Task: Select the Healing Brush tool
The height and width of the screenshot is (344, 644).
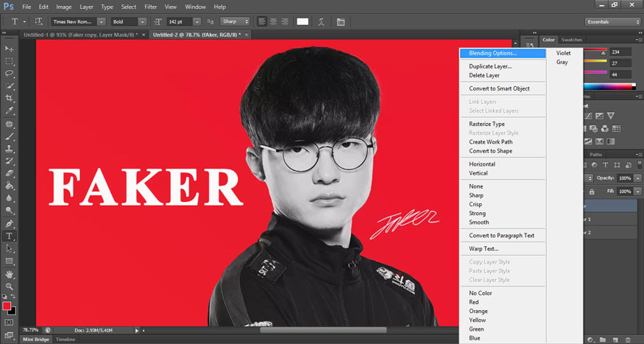Action: (x=9, y=124)
